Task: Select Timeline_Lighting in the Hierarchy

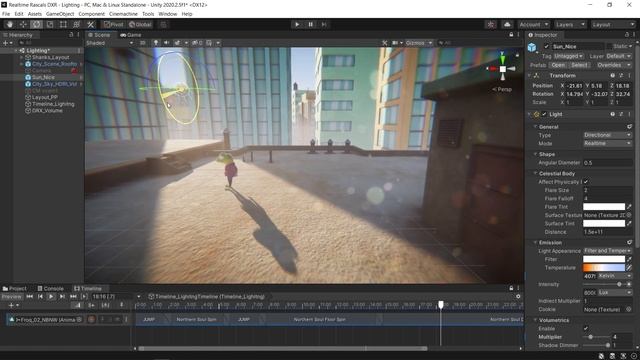Action: coord(53,104)
